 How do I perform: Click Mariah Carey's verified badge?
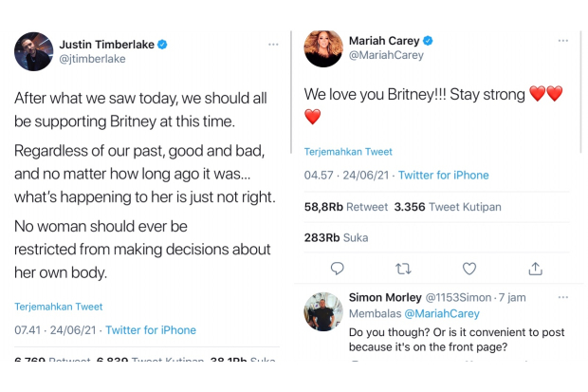click(428, 41)
